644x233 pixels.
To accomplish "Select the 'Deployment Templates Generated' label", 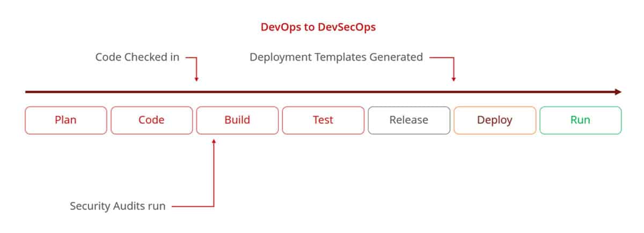I will (x=336, y=57).
